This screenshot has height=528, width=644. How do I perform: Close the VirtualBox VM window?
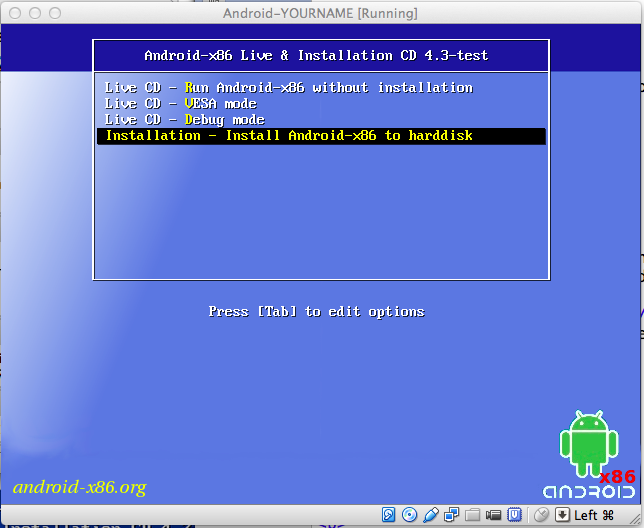point(15,13)
